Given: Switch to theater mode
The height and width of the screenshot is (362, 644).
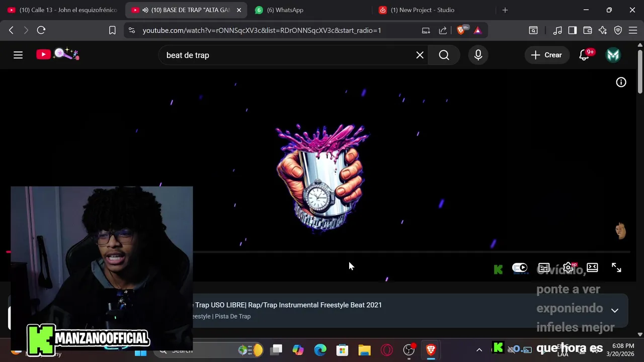Looking at the screenshot, I should click(592, 267).
